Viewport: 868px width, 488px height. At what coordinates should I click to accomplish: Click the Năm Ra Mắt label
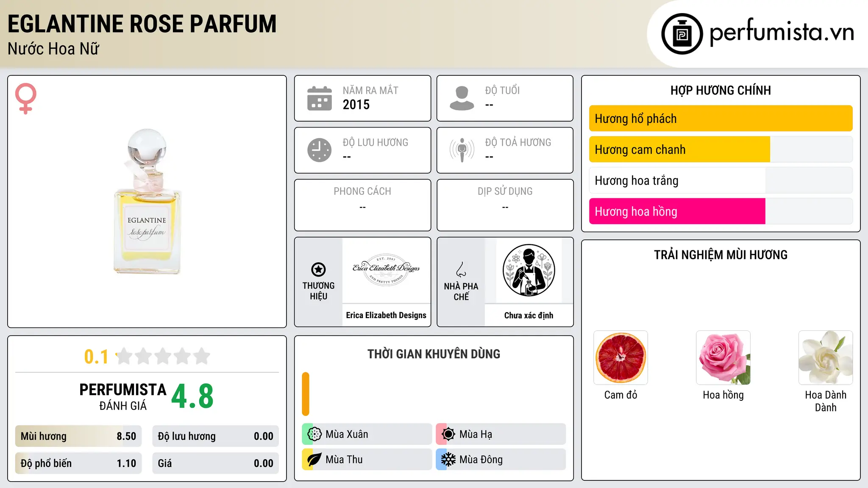(370, 90)
